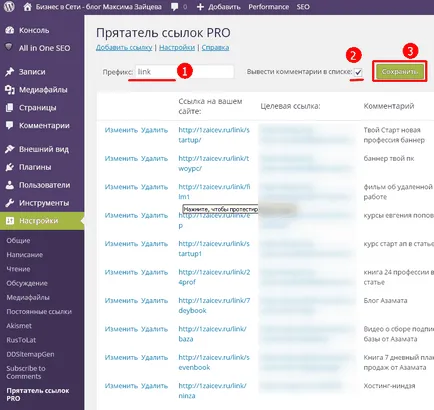Open the DDSitemapGen settings submenu
Viewport: 434px width, 410px height.
pos(30,354)
